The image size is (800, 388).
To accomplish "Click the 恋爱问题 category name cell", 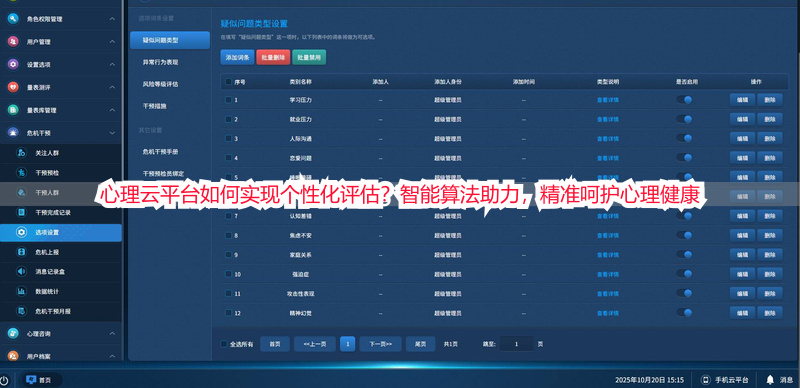I will click(x=300, y=158).
